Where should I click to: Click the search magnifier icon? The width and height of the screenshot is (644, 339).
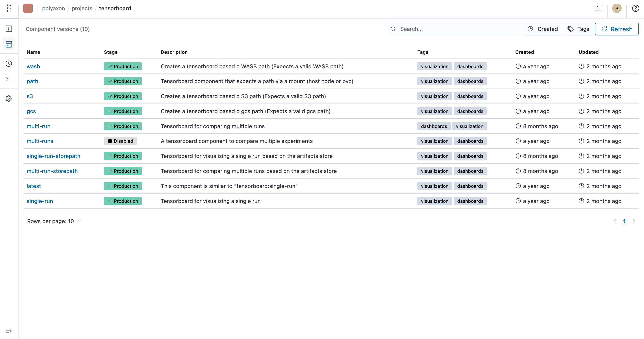393,29
